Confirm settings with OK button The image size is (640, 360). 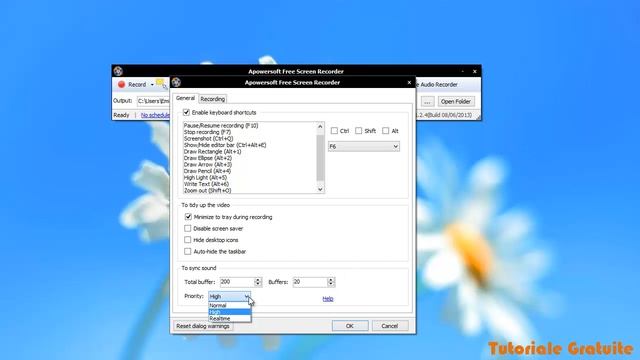coord(350,326)
